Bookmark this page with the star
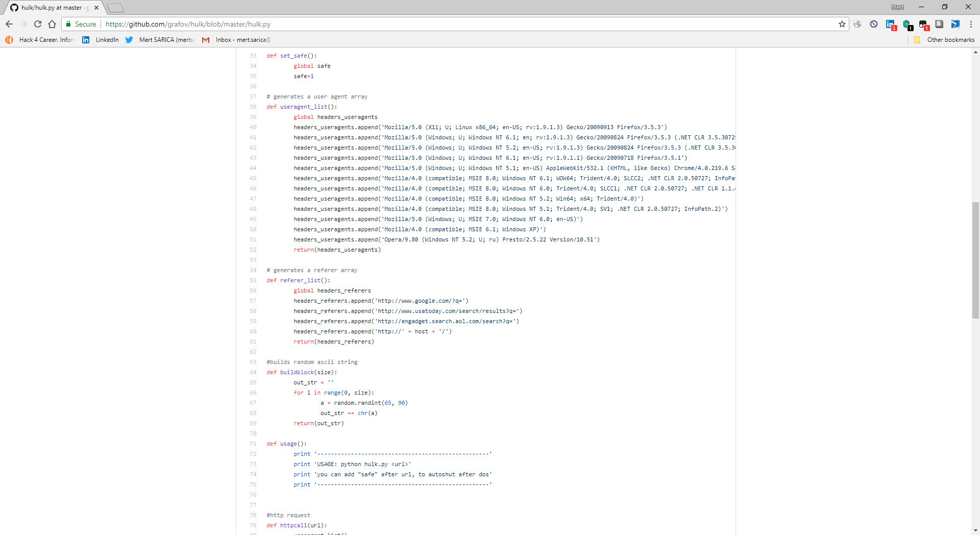Viewport: 980px width, 535px height. coord(842,24)
